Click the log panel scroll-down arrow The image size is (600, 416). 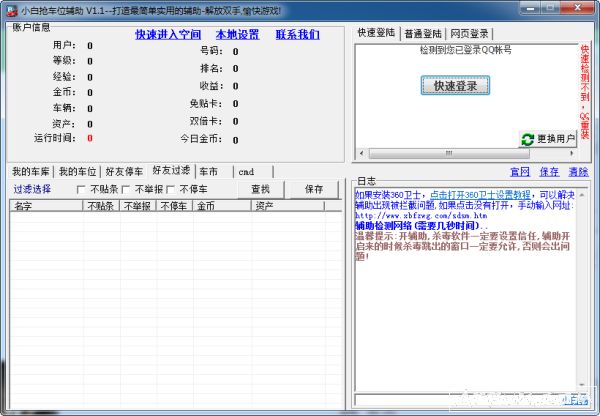[x=582, y=384]
